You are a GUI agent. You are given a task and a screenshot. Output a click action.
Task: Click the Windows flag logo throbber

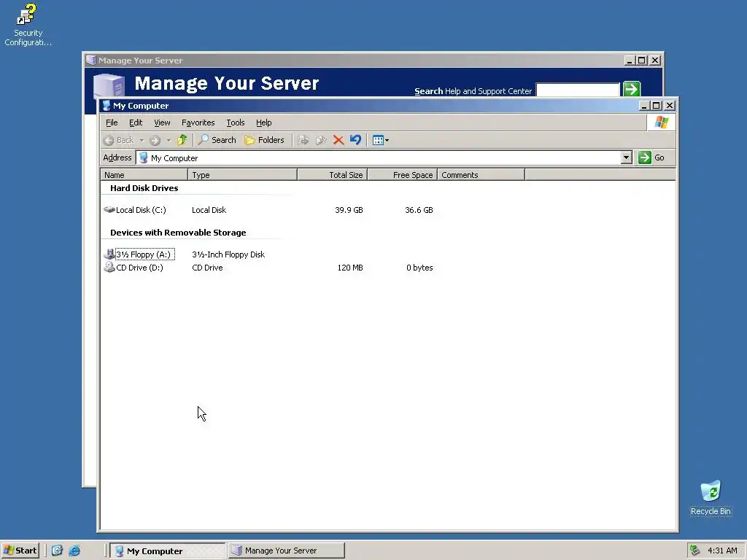(x=661, y=122)
